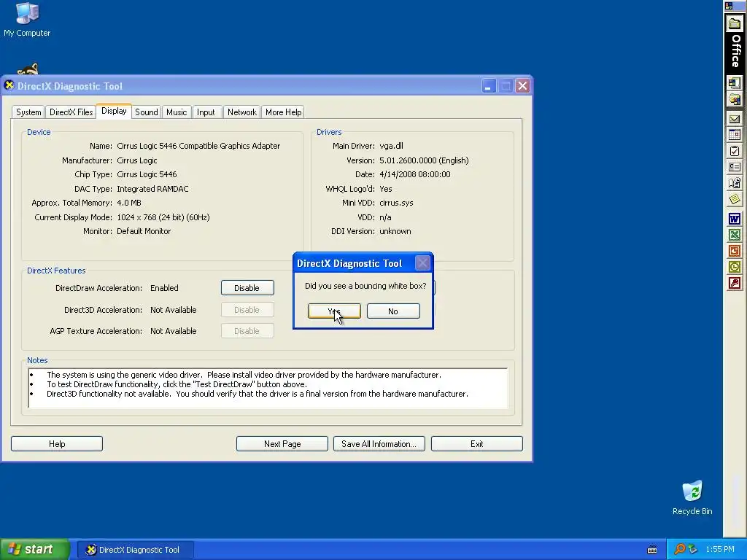Click DirectX icon in window title bar
This screenshot has width=747, height=560.
pyautogui.click(x=9, y=86)
